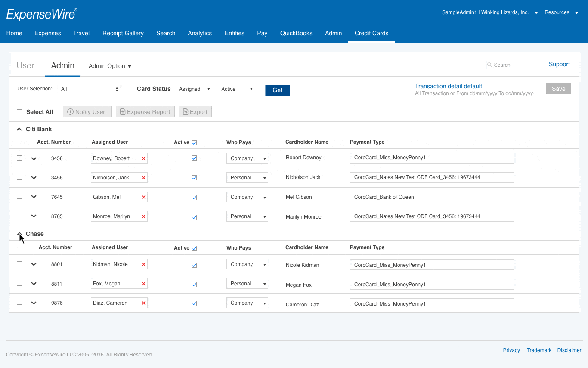The height and width of the screenshot is (368, 588).
Task: Click Payment Type field for Mel Gibson
Action: click(x=432, y=197)
